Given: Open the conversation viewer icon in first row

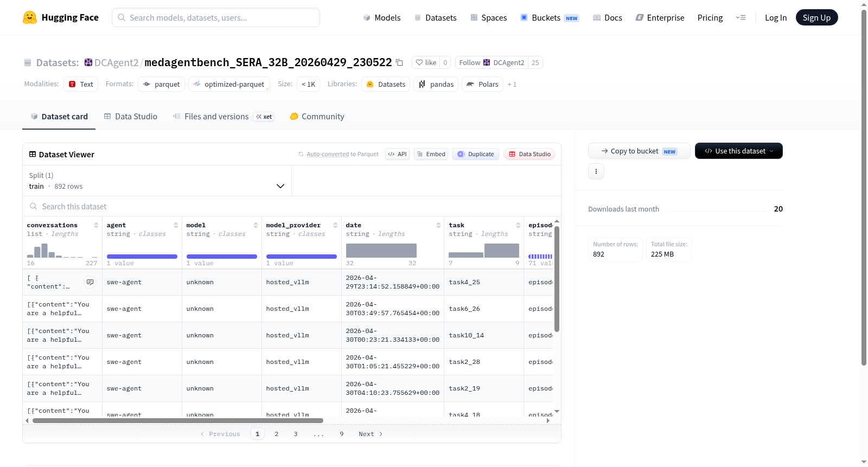Looking at the screenshot, I should click(90, 282).
